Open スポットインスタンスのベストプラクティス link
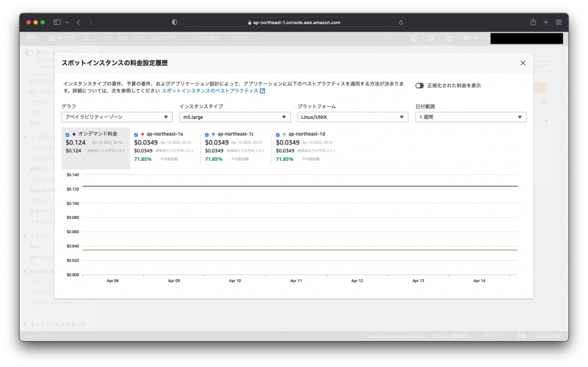Viewport: 588px width, 367px height. click(x=214, y=91)
